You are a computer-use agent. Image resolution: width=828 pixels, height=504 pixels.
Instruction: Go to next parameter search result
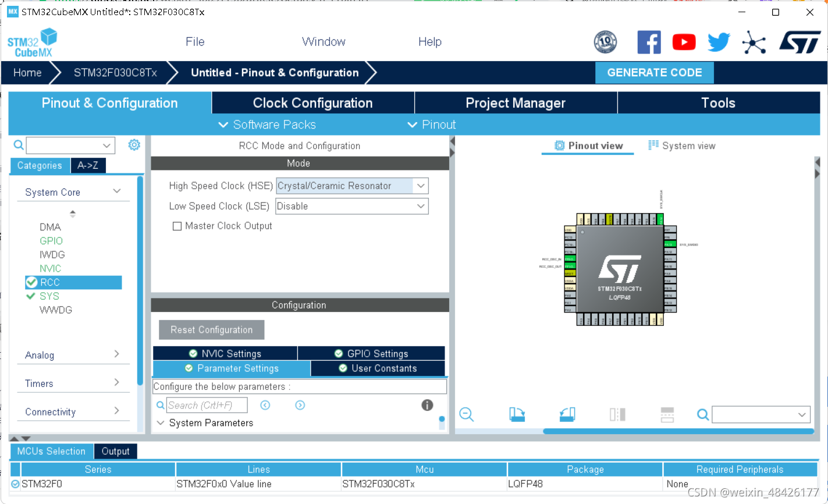[300, 405]
